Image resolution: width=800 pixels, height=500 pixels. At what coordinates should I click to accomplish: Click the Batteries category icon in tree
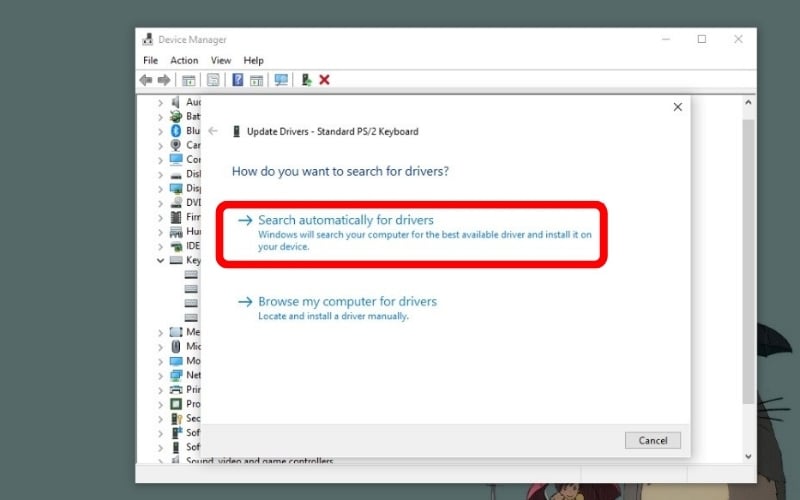click(176, 116)
